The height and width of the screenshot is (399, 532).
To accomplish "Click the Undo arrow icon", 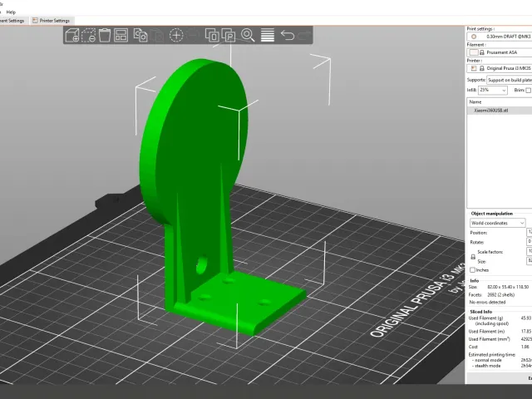I will [288, 35].
